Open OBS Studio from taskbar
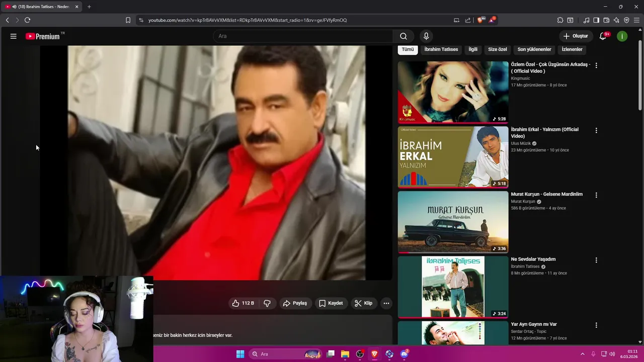 pos(360,354)
